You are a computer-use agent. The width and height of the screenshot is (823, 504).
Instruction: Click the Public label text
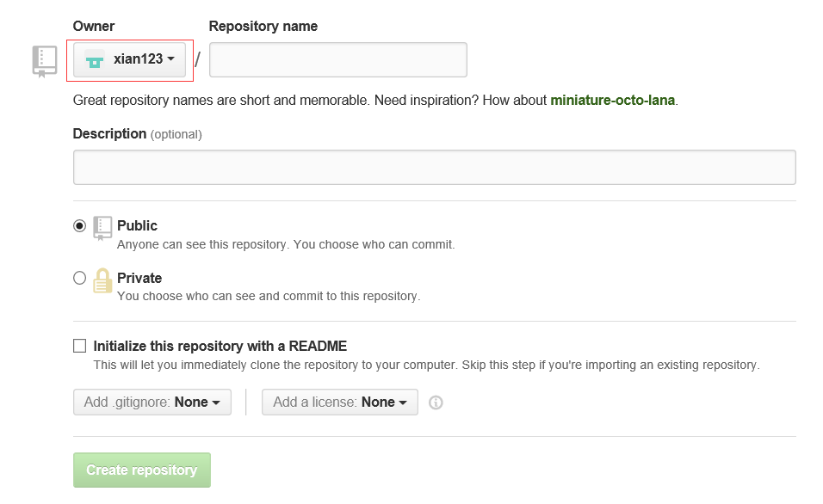point(138,225)
